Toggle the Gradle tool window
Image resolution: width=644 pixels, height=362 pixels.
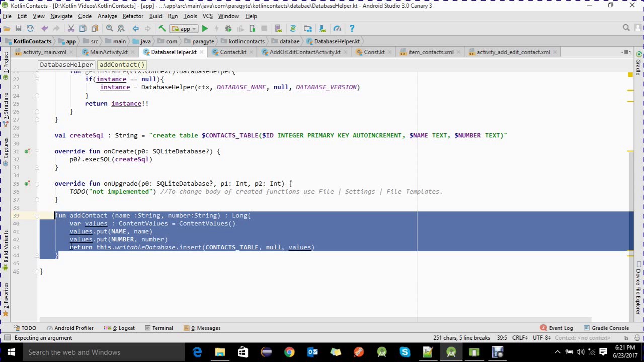click(x=638, y=64)
